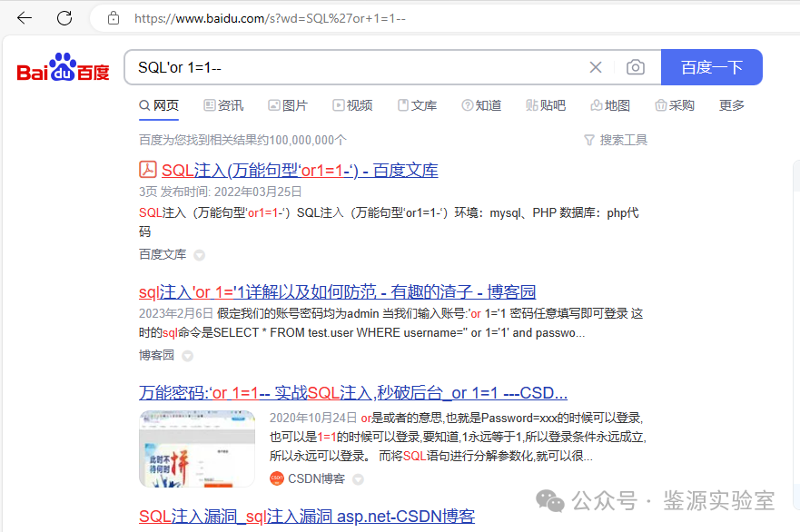Image resolution: width=800 pixels, height=532 pixels.
Task: Switch to 图片 tab
Action: pos(287,105)
